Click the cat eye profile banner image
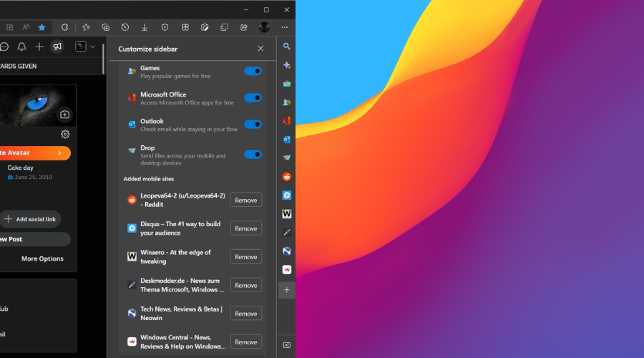 [38, 105]
